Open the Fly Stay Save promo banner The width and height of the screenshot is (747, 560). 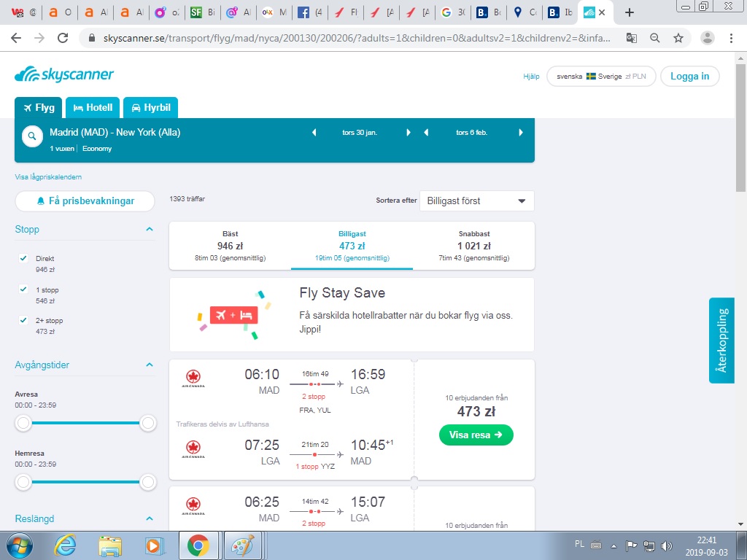click(x=352, y=315)
